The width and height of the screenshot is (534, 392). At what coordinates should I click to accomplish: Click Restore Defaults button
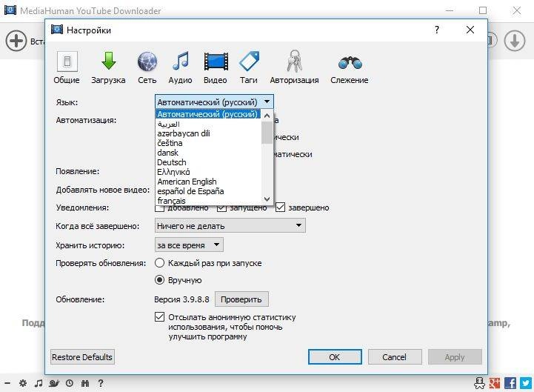point(82,357)
